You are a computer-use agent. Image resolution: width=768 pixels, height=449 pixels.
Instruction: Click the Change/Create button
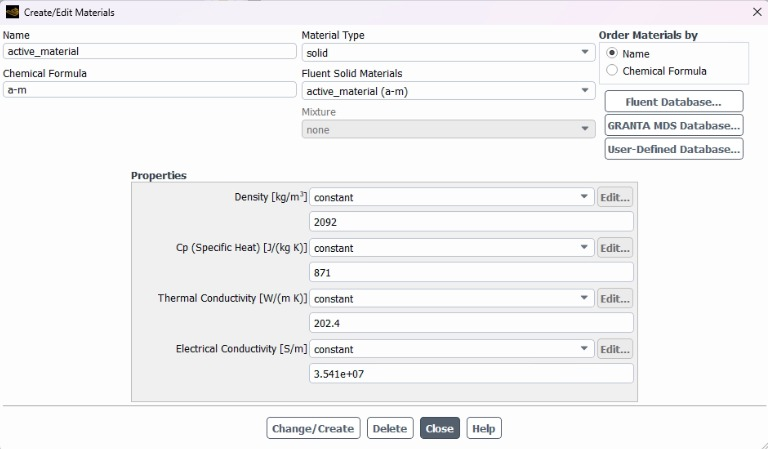point(313,428)
